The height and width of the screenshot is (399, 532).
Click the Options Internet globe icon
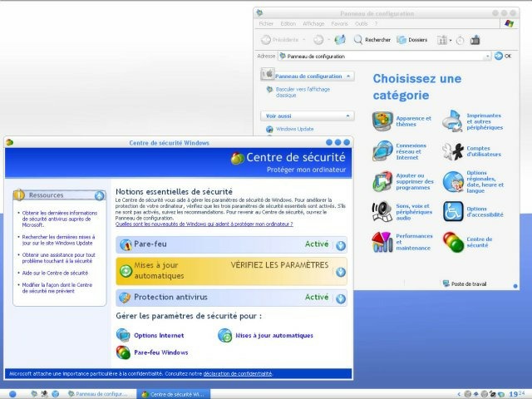click(123, 335)
